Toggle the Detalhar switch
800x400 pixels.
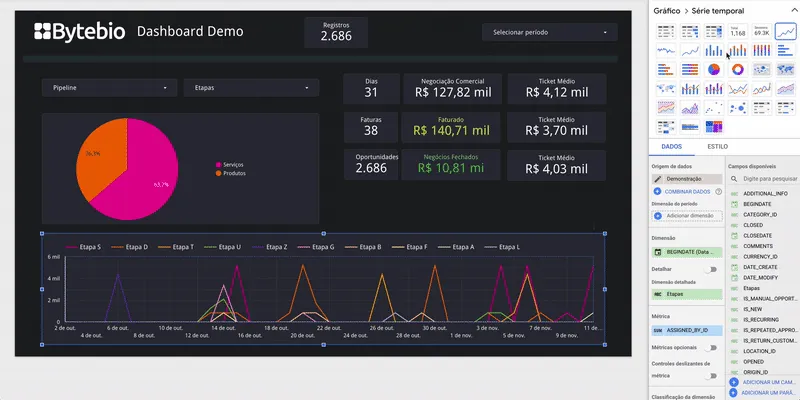point(711,269)
